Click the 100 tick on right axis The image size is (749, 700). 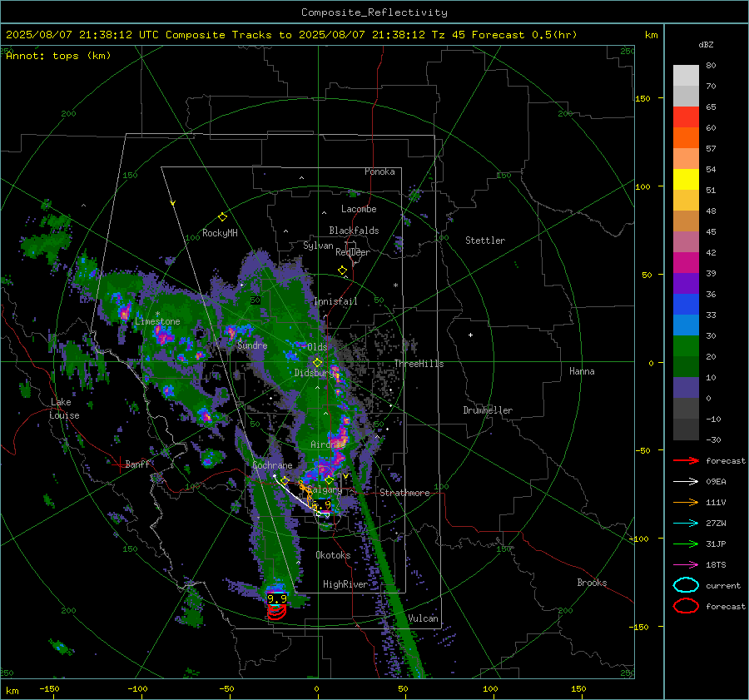[x=643, y=186]
